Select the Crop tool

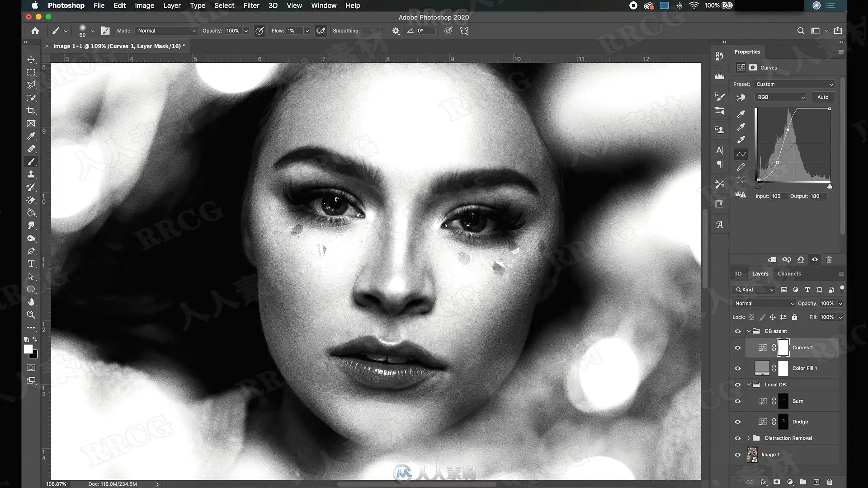click(31, 111)
